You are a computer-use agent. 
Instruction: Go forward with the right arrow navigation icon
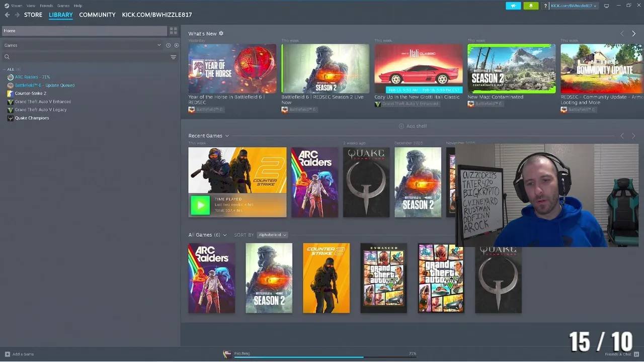click(x=17, y=15)
